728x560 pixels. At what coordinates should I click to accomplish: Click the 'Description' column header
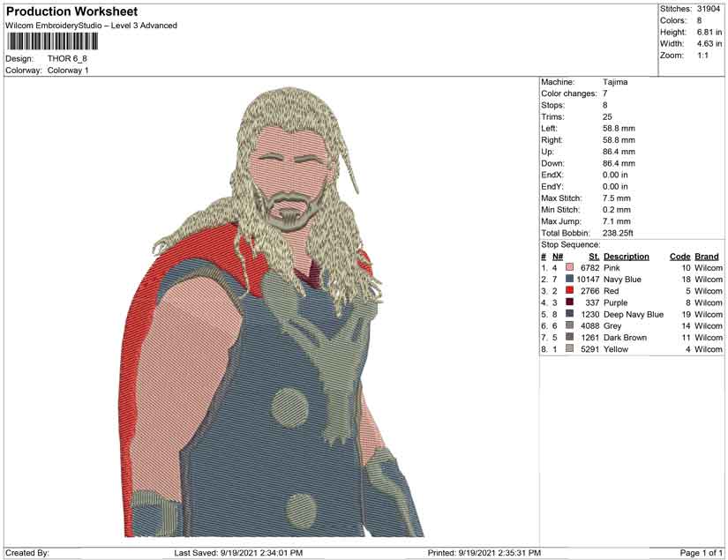(627, 257)
